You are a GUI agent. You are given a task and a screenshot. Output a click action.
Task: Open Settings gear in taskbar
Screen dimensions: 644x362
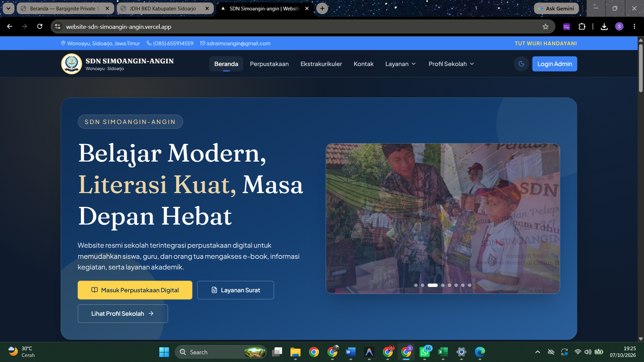pos(461,352)
